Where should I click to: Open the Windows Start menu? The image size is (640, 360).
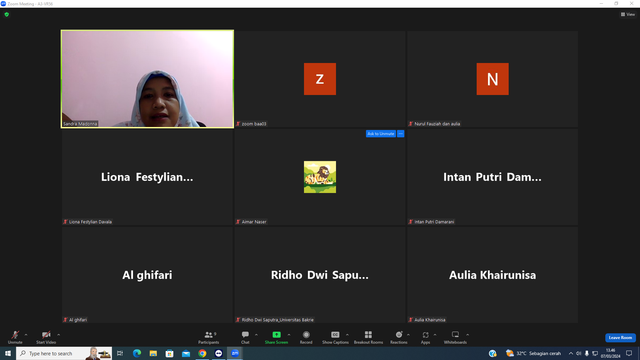[8, 353]
